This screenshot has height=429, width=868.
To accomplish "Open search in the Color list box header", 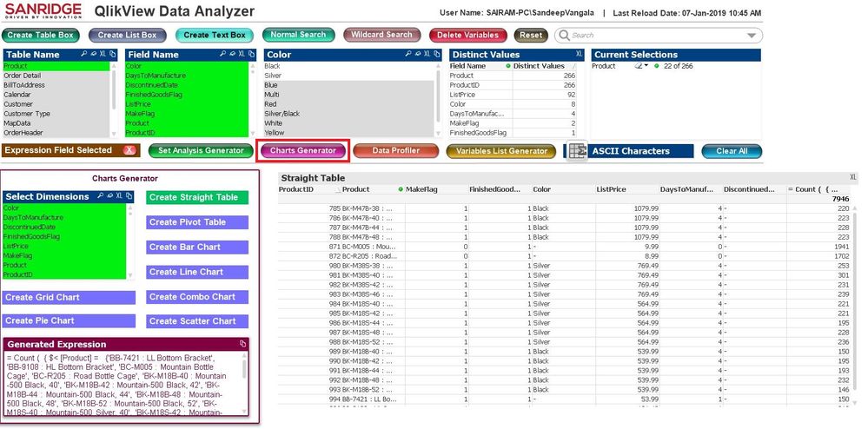I will (x=407, y=54).
